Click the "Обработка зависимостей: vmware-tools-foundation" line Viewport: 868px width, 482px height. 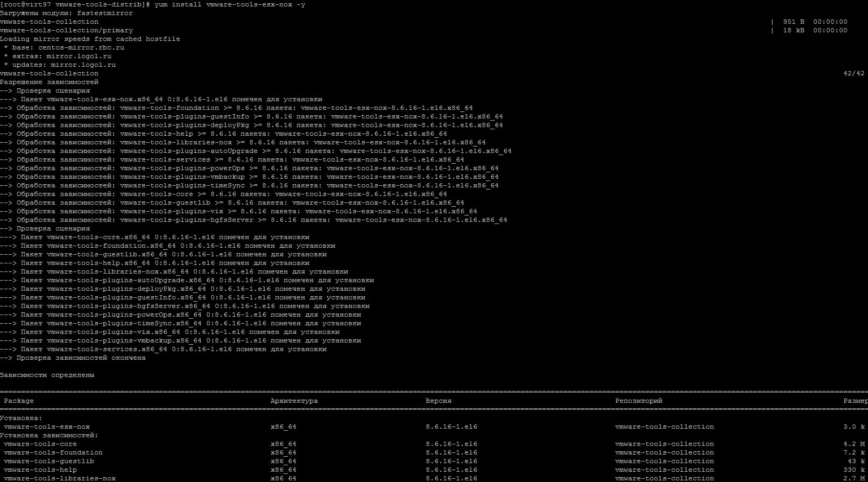(236, 108)
